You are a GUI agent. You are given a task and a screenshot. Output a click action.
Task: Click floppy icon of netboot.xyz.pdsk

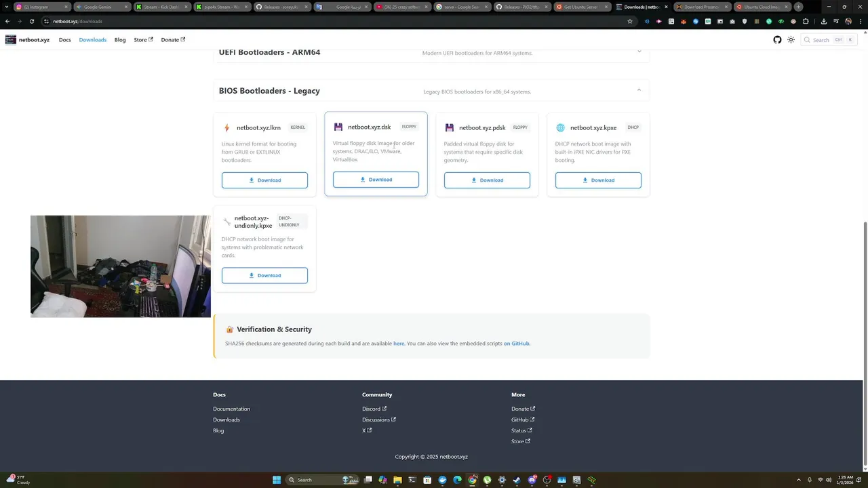coord(449,127)
